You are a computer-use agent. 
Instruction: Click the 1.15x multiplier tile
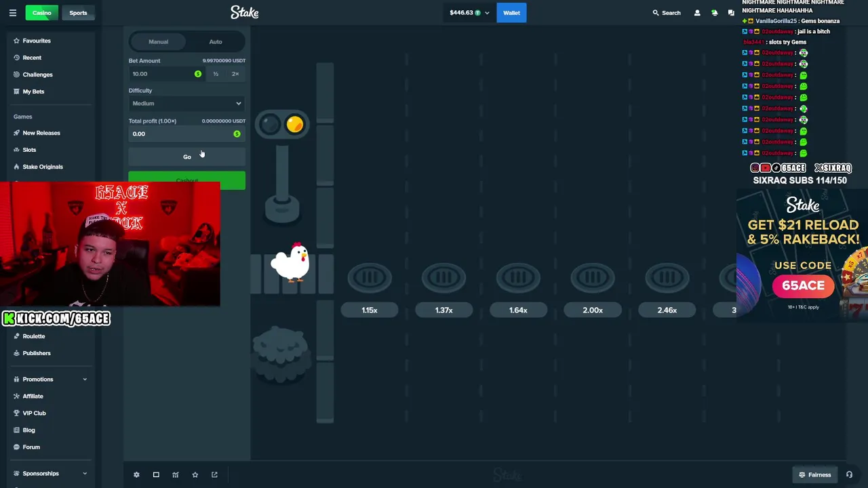point(370,310)
